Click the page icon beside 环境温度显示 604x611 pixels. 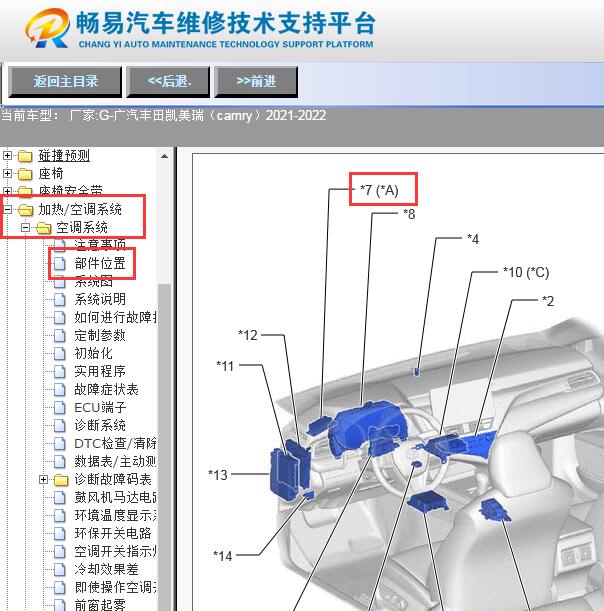click(x=59, y=515)
